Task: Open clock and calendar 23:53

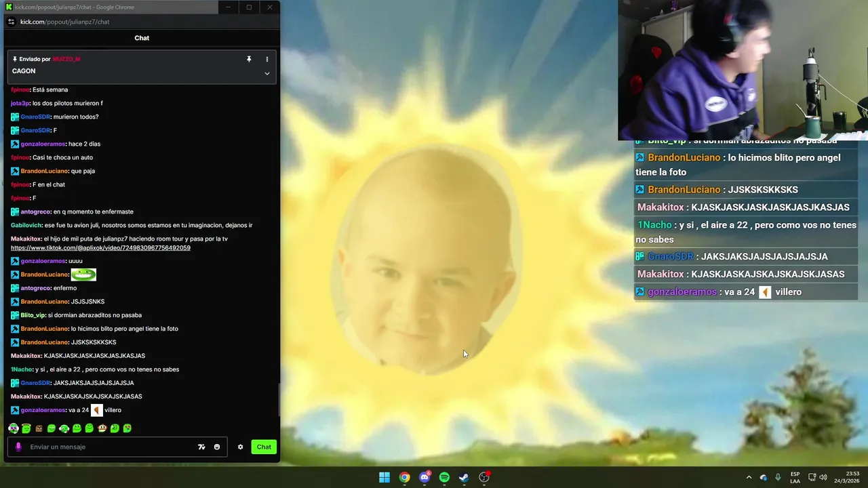Action: pos(848,477)
